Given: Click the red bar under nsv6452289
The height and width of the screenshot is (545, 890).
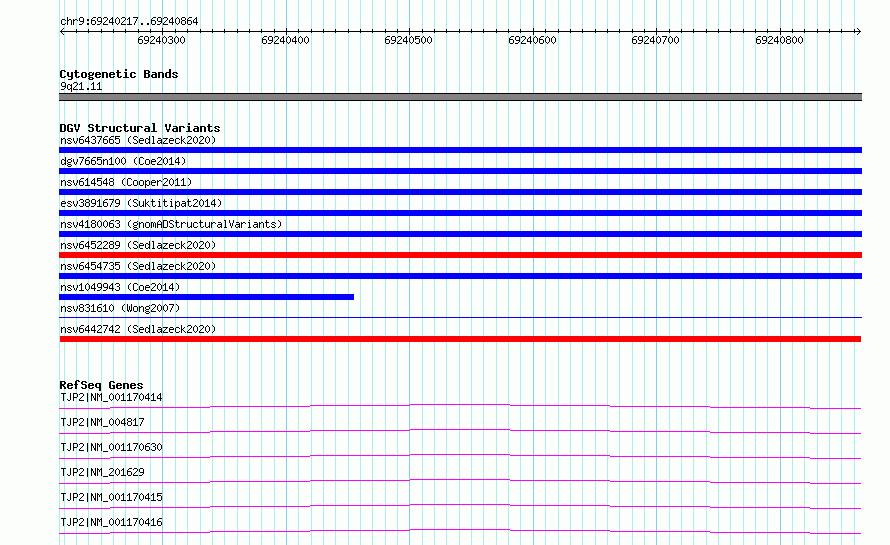Looking at the screenshot, I should pos(460,255).
